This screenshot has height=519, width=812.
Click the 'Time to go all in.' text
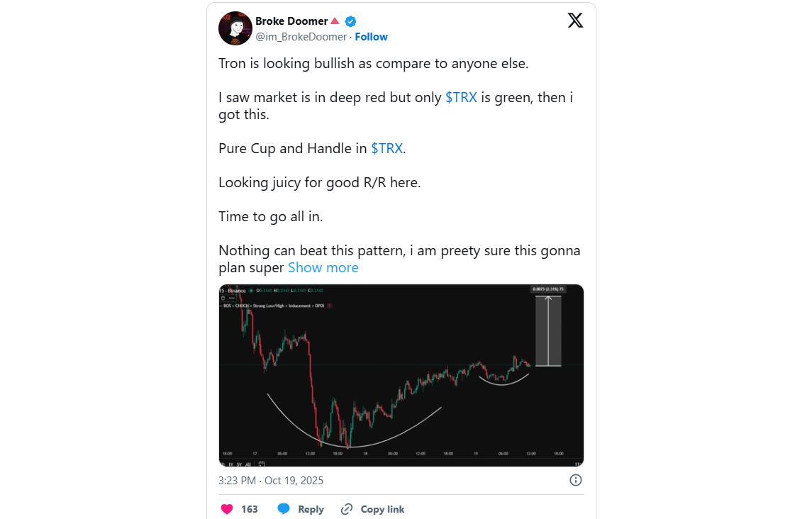point(271,216)
